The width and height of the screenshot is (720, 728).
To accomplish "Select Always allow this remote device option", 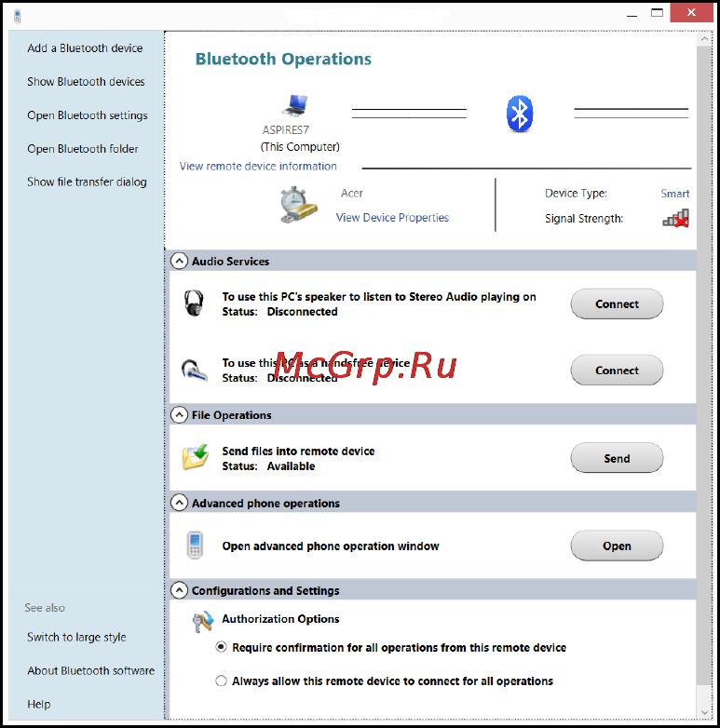I will (221, 681).
